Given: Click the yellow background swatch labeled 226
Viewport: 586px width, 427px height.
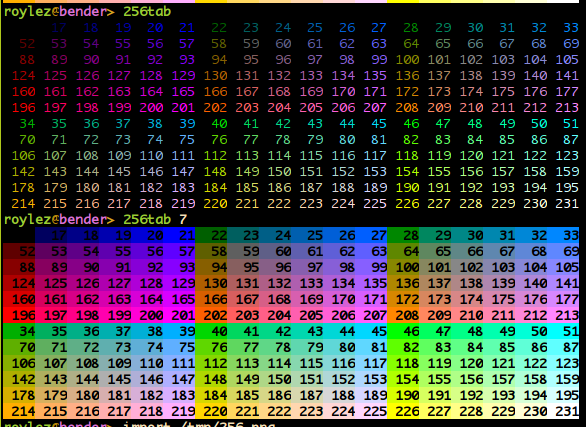Looking at the screenshot, I should [x=403, y=411].
